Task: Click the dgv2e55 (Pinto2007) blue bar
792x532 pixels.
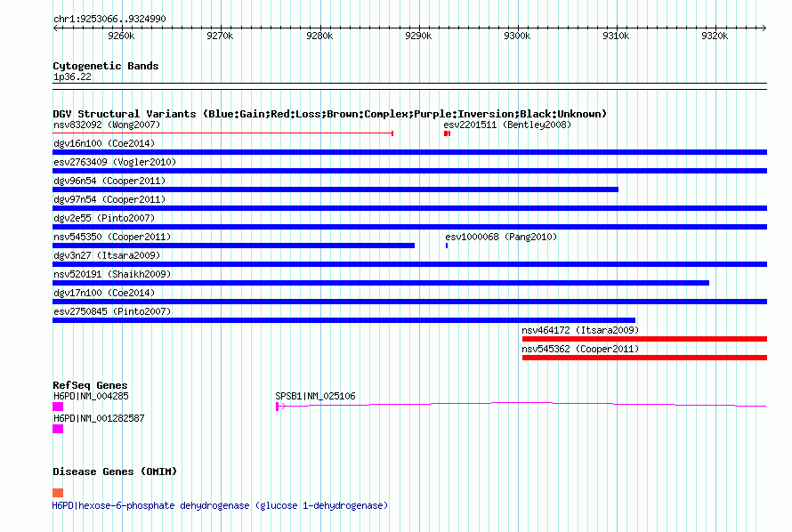Action: pyautogui.click(x=409, y=227)
